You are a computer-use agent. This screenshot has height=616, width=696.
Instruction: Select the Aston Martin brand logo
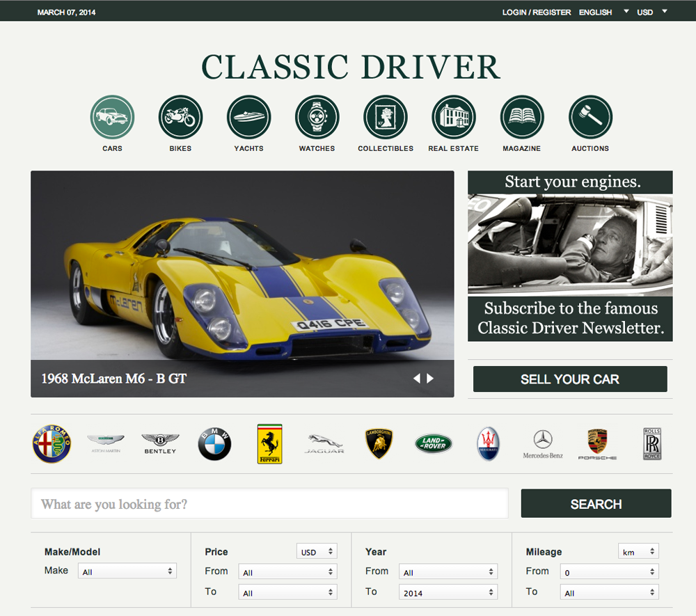click(106, 443)
